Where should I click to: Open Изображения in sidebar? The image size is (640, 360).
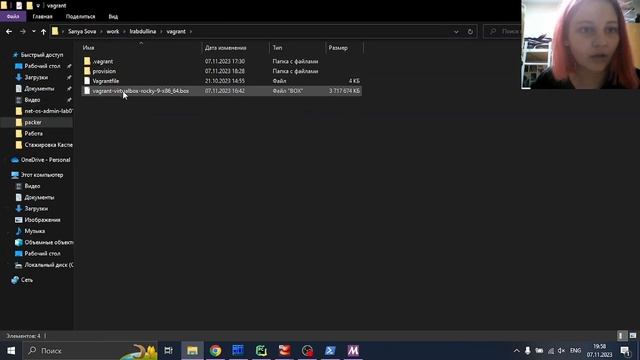(42, 220)
